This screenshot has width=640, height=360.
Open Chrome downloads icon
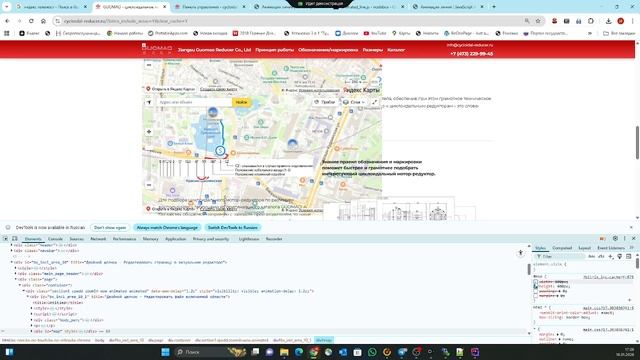[x=608, y=21]
